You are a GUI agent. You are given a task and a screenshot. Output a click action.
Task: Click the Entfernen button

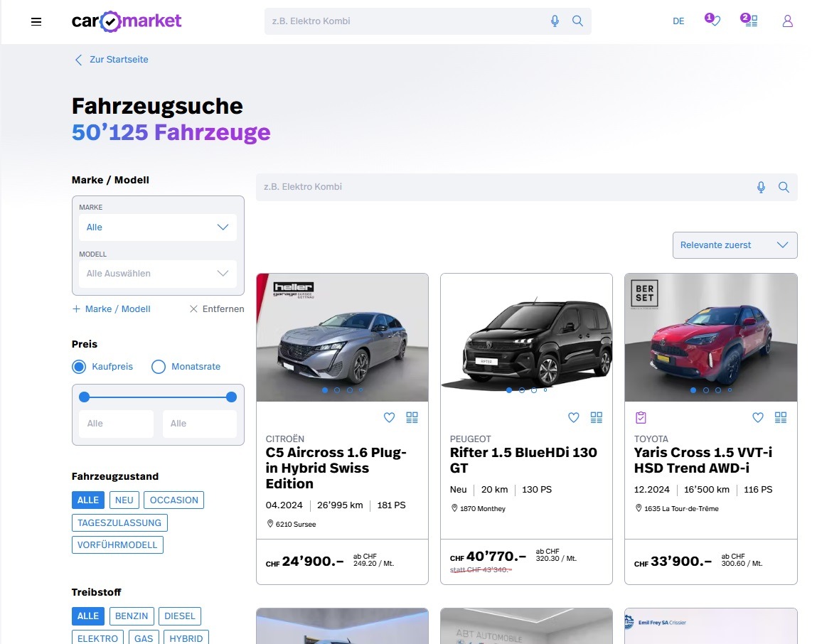[x=217, y=309]
